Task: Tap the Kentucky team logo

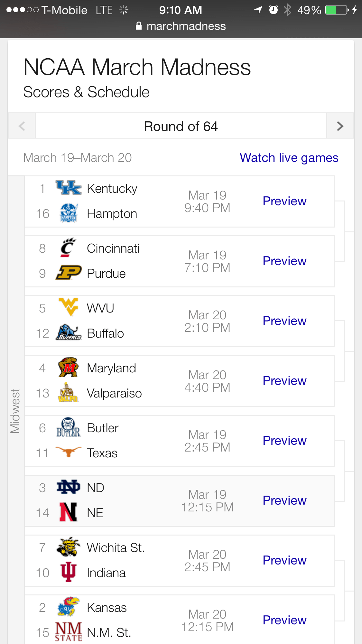Action: point(69,188)
